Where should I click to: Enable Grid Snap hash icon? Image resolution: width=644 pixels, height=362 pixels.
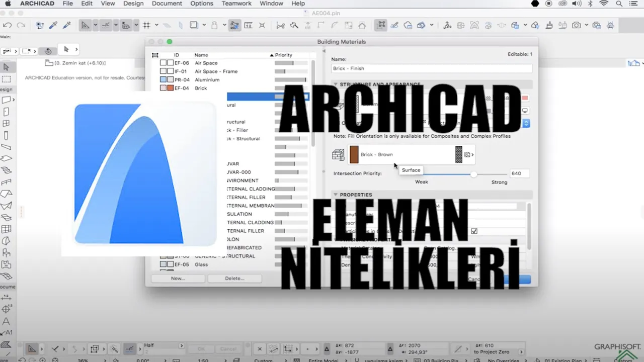(x=147, y=25)
